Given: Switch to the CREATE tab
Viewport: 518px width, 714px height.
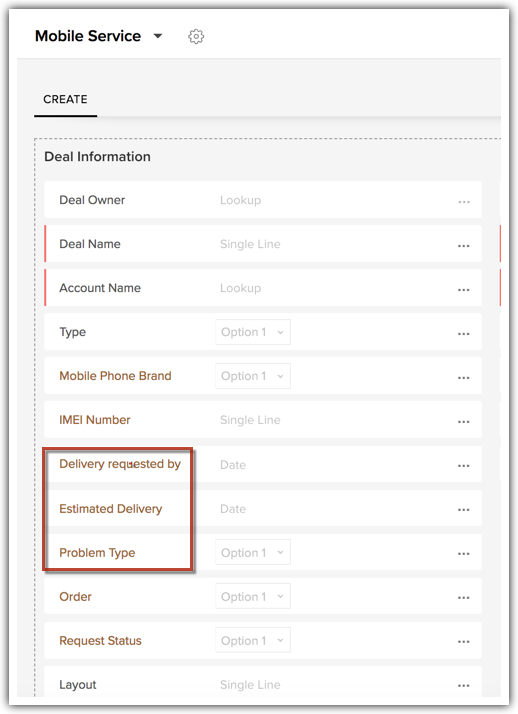Looking at the screenshot, I should 65,99.
